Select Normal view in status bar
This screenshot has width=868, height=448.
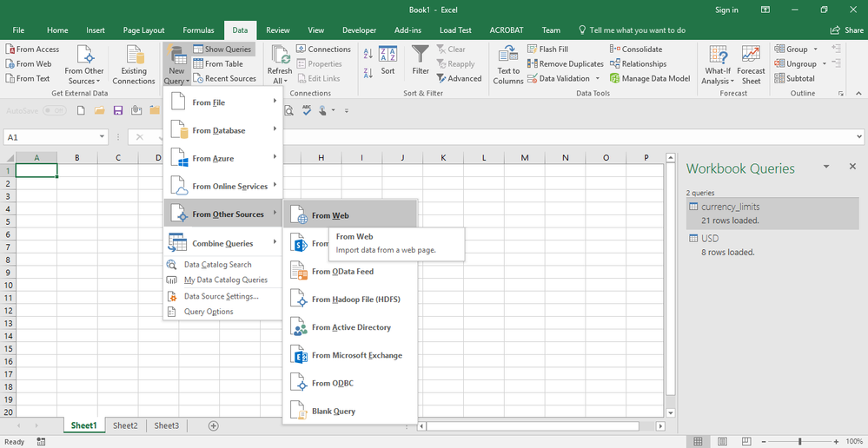coord(699,441)
